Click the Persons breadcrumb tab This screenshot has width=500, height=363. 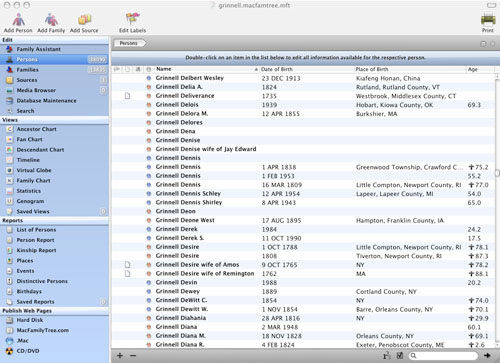pos(129,43)
